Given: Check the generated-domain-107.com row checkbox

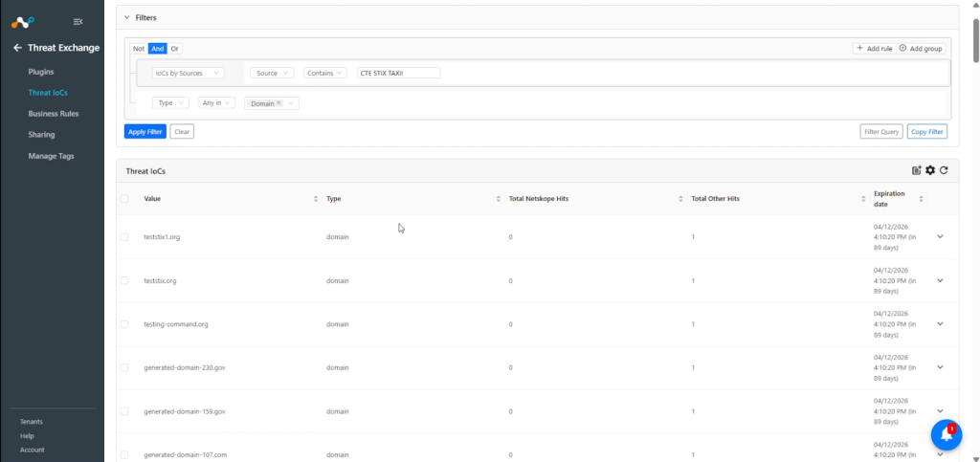Looking at the screenshot, I should click(124, 454).
